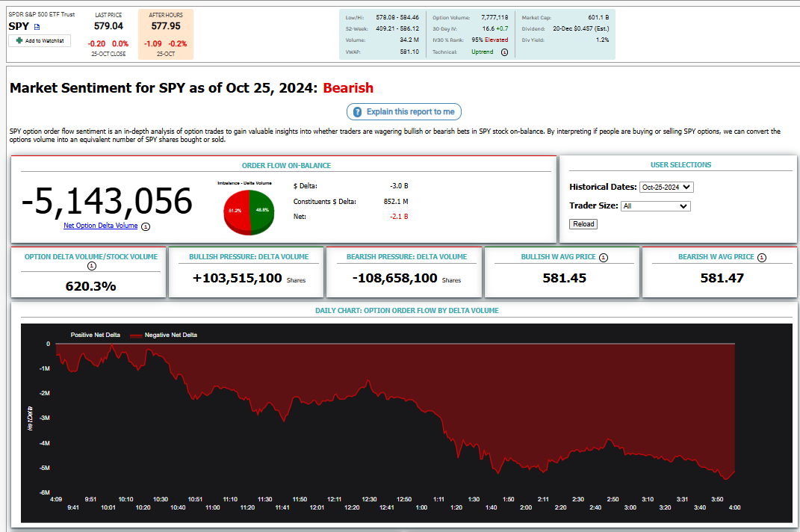Click the document icon beside the SPY ticker
This screenshot has height=532, width=800.
click(x=37, y=27)
